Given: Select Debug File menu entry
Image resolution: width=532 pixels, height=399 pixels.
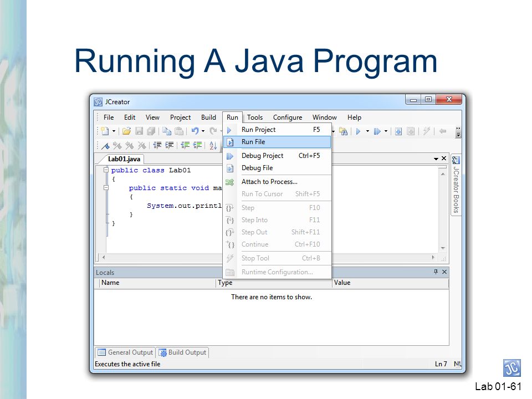Looking at the screenshot, I should [277, 168].
